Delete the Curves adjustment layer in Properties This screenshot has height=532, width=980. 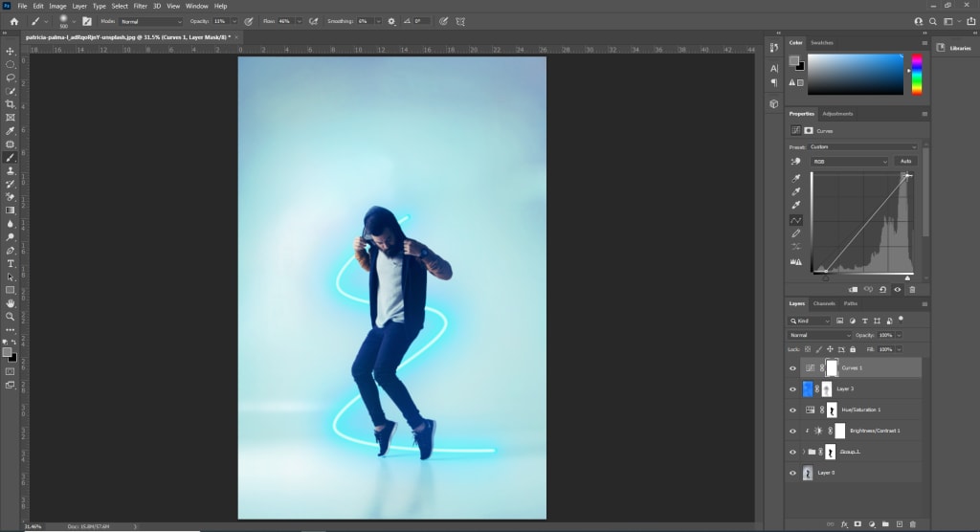[912, 290]
